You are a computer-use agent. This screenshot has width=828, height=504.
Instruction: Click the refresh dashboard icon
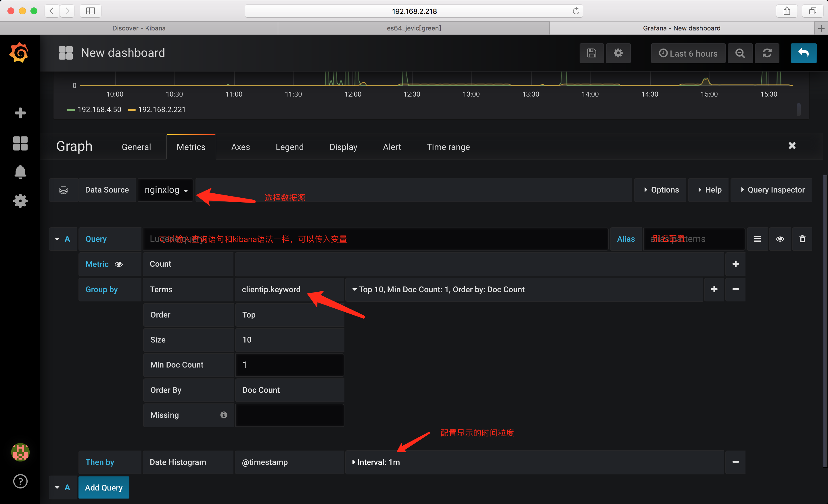point(767,53)
